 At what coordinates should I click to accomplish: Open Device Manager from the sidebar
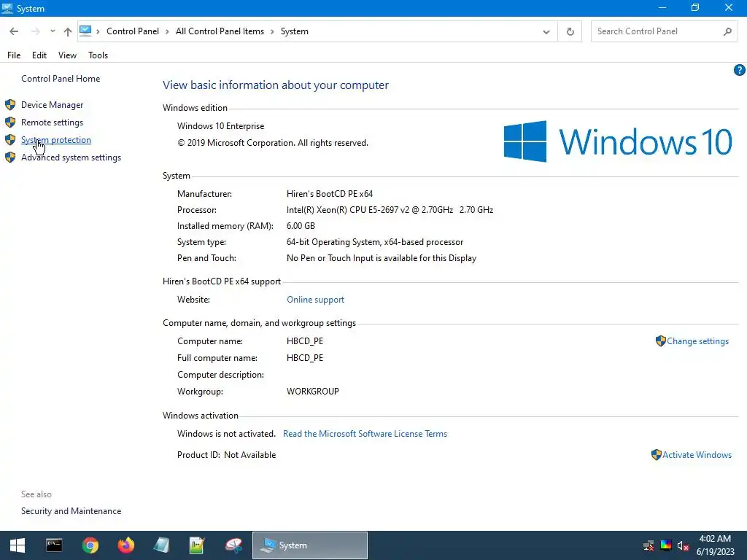click(52, 105)
